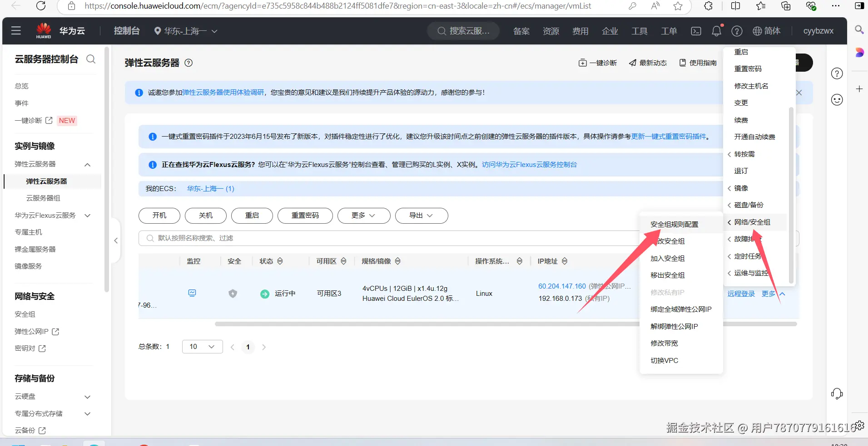868x446 pixels.
Task: Add this page to browser favorites
Action: (x=678, y=6)
